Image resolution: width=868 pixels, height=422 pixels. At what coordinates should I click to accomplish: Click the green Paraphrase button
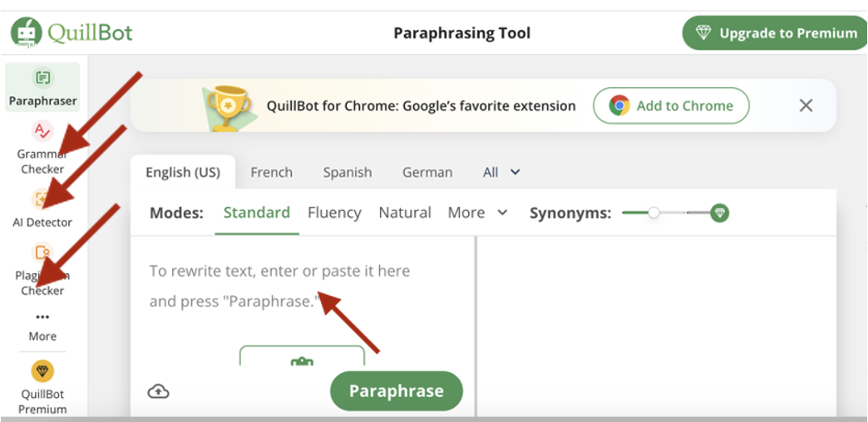[x=397, y=391]
